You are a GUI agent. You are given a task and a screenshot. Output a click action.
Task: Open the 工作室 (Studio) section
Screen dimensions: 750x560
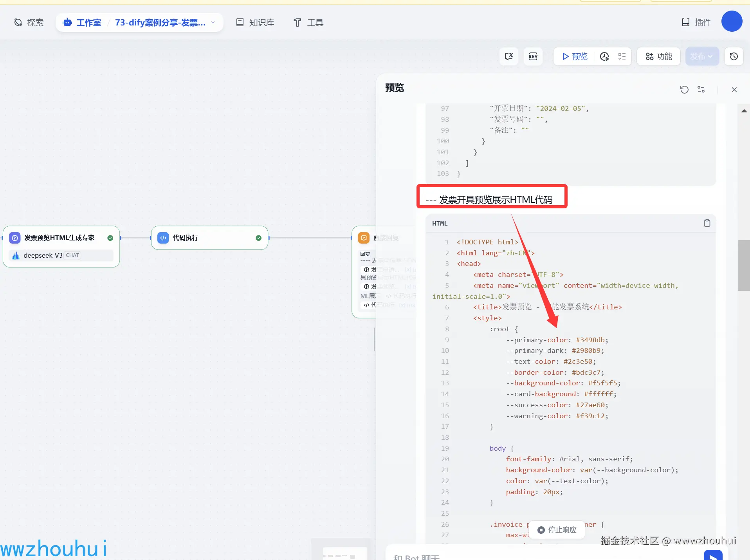point(82,23)
